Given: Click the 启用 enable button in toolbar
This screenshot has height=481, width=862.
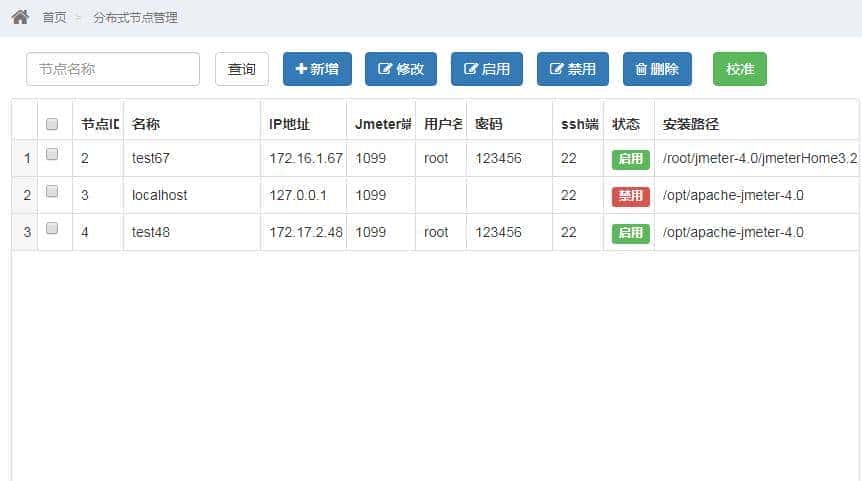Looking at the screenshot, I should 487,69.
